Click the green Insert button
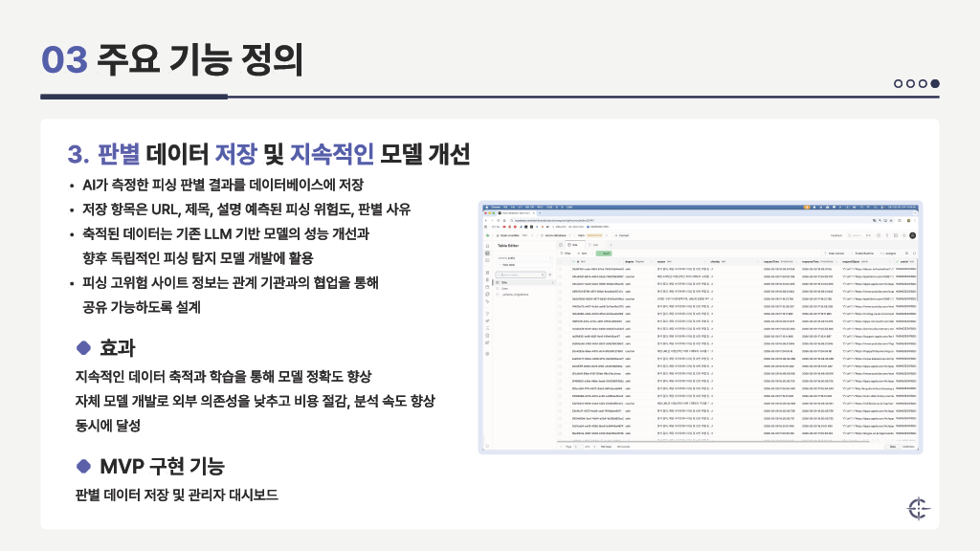Viewport: 980px width, 551px height. click(x=605, y=253)
